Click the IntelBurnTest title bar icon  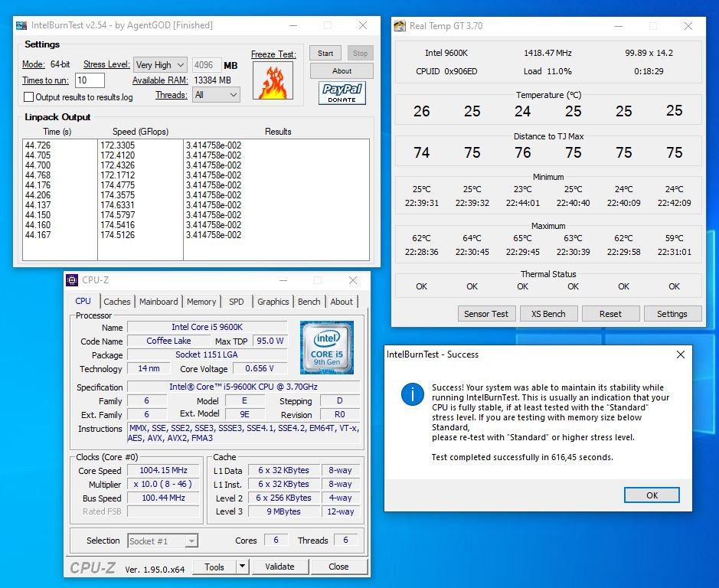(x=21, y=25)
